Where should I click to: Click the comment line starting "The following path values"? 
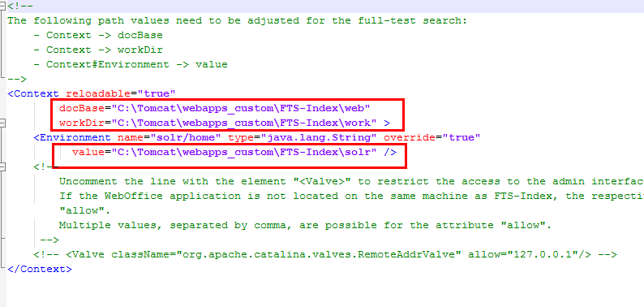coord(238,20)
